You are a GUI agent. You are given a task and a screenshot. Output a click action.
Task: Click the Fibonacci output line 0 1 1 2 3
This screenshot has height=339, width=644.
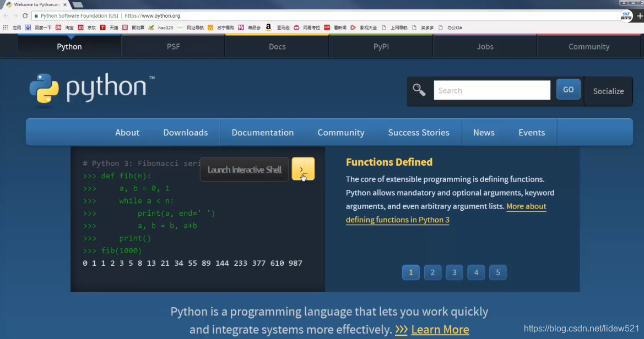tap(193, 263)
